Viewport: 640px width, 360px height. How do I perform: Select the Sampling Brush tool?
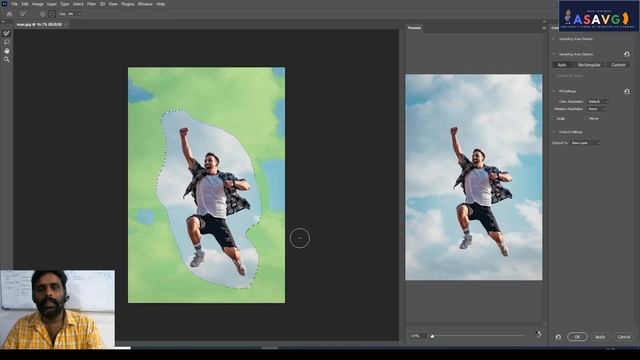[x=7, y=33]
